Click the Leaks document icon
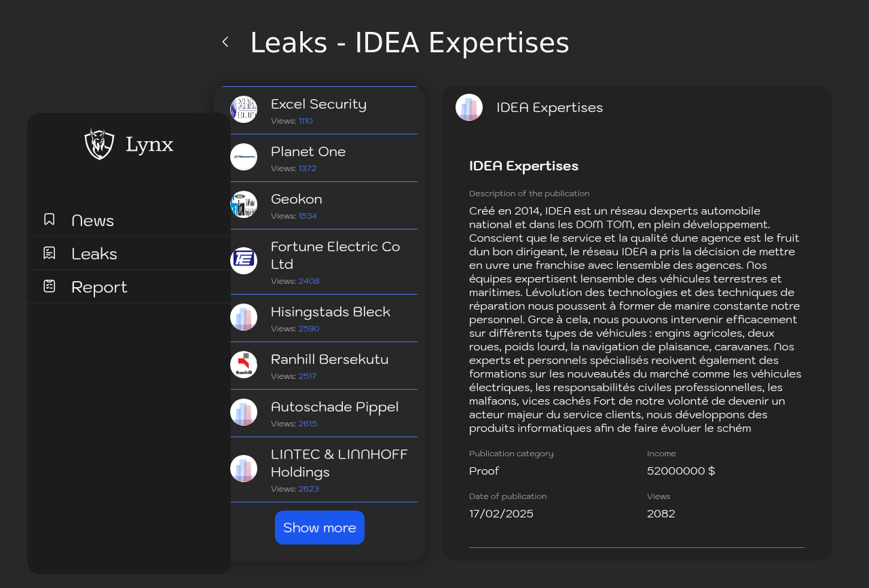Image resolution: width=869 pixels, height=588 pixels. click(x=50, y=253)
